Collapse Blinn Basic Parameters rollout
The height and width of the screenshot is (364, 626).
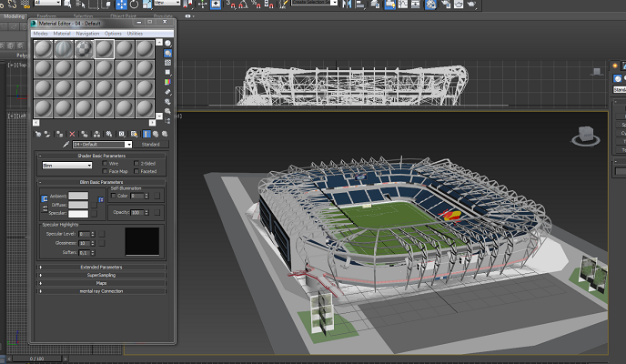(101, 182)
